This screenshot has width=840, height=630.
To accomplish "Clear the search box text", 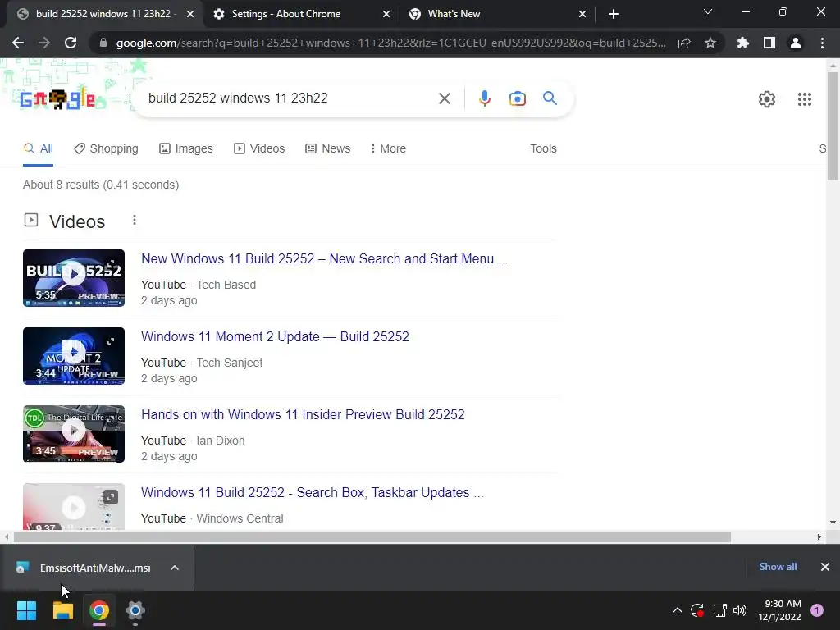I will [444, 98].
